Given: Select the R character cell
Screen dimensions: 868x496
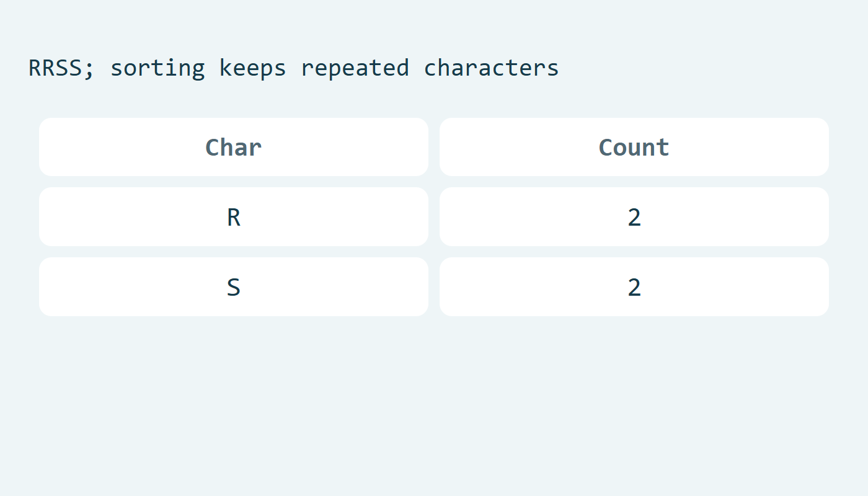Looking at the screenshot, I should click(234, 217).
